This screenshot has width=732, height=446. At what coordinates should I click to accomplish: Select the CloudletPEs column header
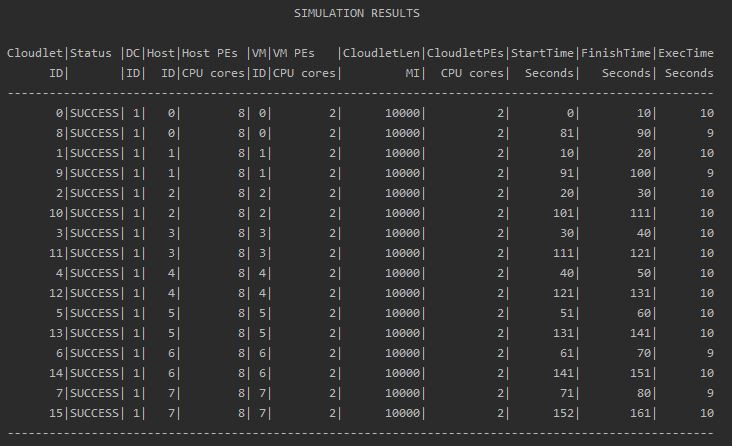click(465, 53)
